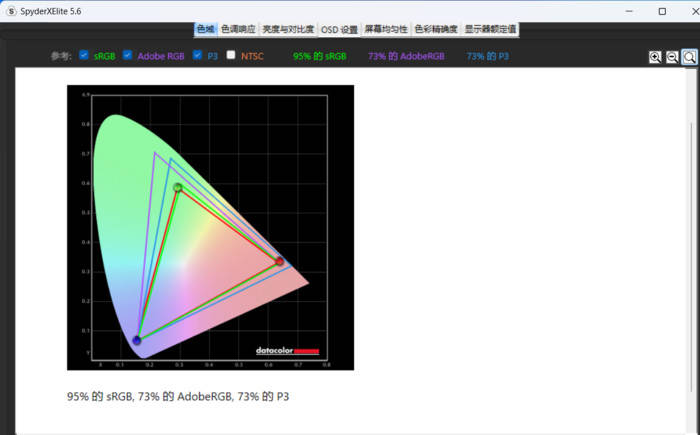Click the green '95% 的 sRGB' result text
This screenshot has height=435, width=700.
pos(320,56)
